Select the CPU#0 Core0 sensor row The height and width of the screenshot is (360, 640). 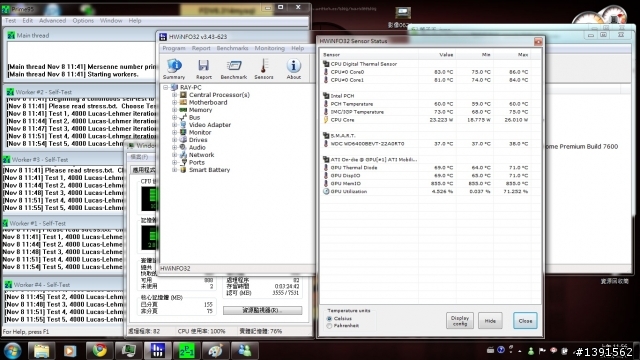tap(427, 72)
